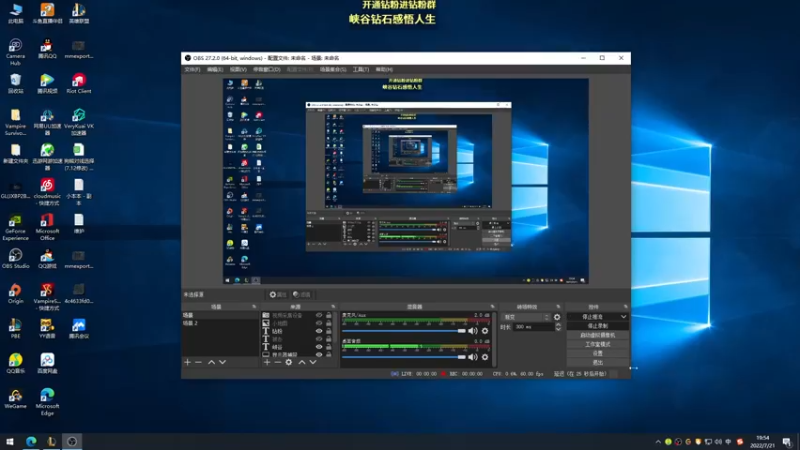800x450 pixels.
Task: Open the taskbar clock and date
Action: [763, 442]
